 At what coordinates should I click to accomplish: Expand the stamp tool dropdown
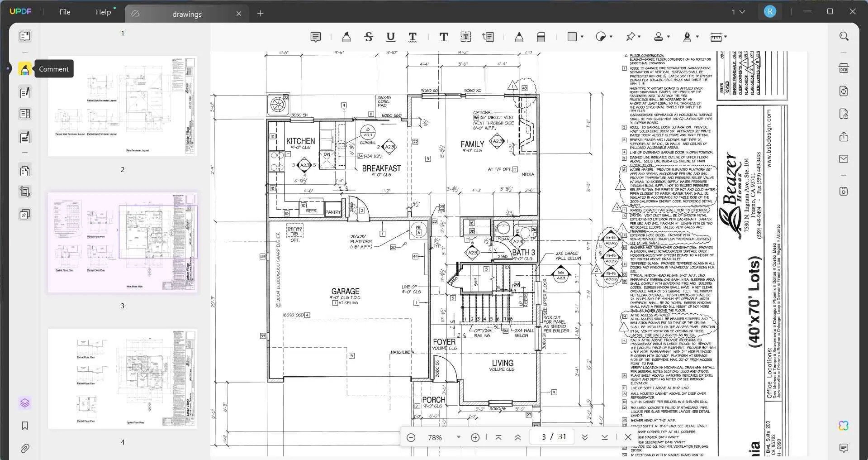coord(669,37)
